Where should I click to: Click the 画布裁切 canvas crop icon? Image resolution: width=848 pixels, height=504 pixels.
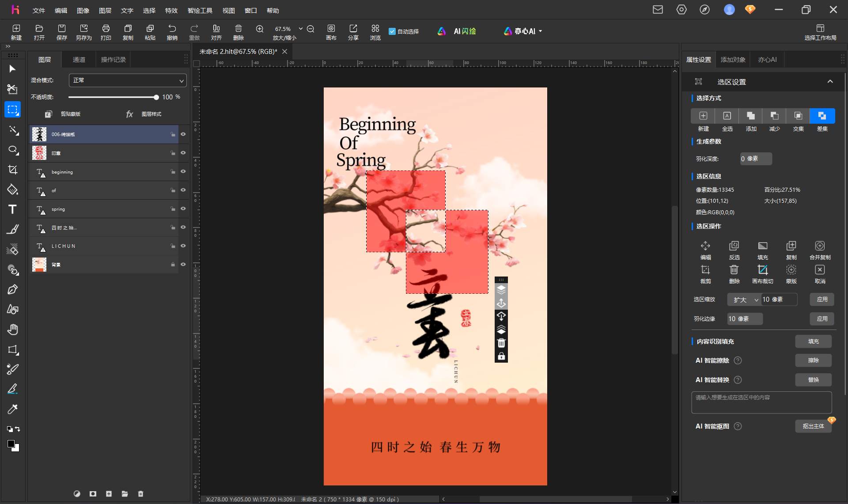(762, 274)
